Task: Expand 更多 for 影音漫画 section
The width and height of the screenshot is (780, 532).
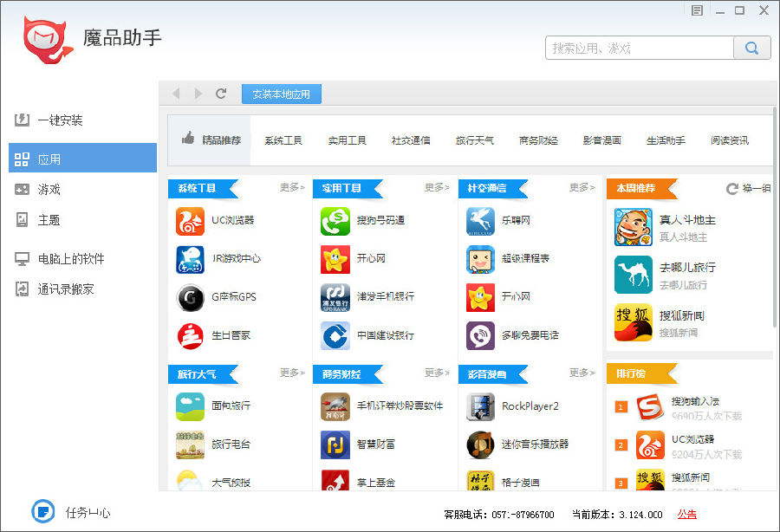Action: [582, 373]
